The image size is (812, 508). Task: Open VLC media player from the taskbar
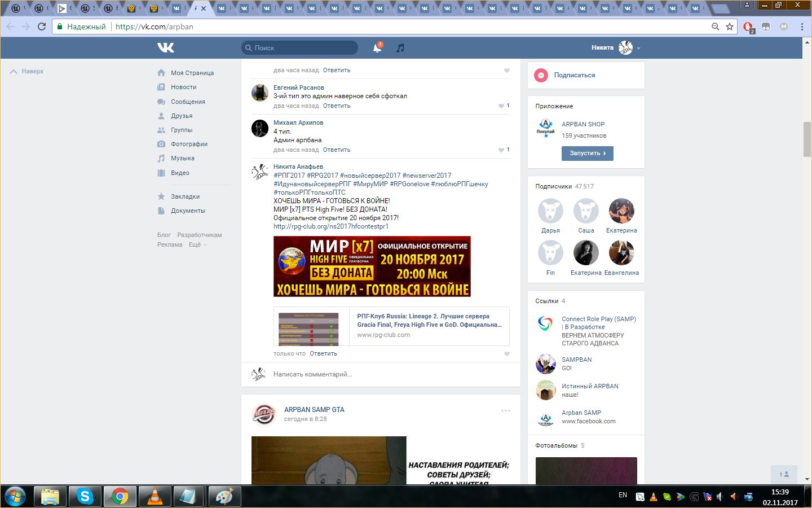155,497
